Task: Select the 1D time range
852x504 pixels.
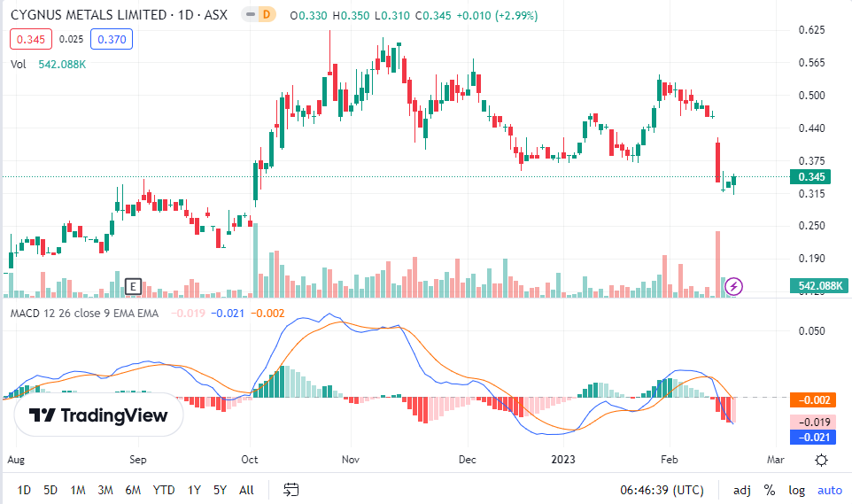Action: [x=24, y=490]
